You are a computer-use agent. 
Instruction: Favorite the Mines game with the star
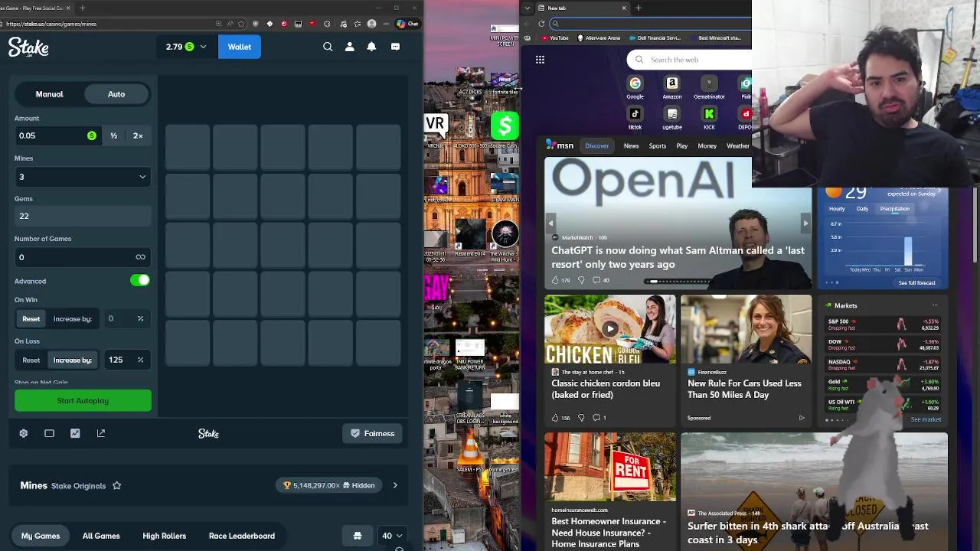pyautogui.click(x=117, y=485)
